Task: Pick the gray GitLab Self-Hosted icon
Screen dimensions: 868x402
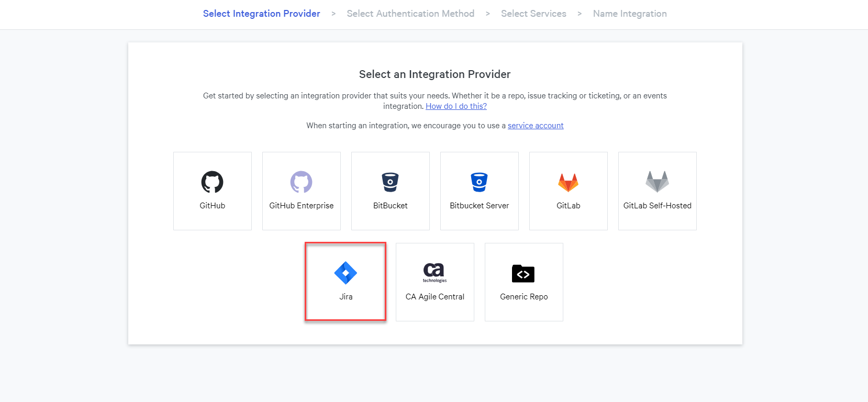Action: [658, 182]
